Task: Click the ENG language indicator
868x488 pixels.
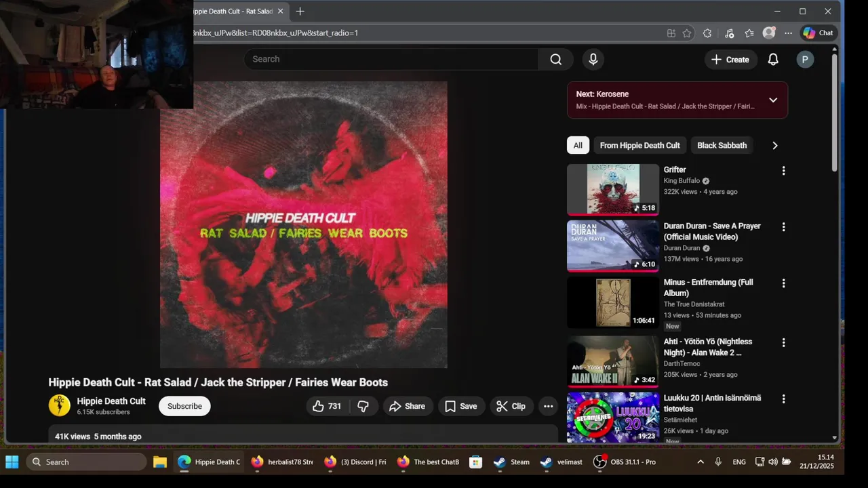Action: (x=739, y=462)
